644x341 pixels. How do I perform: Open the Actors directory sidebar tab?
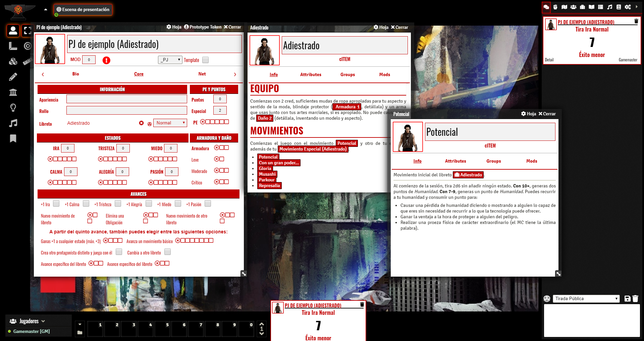click(x=574, y=7)
